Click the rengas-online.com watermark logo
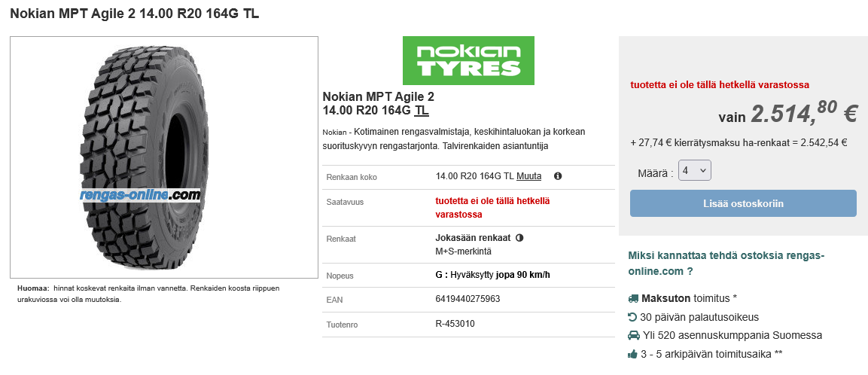This screenshot has height=375, width=868. 141,195
